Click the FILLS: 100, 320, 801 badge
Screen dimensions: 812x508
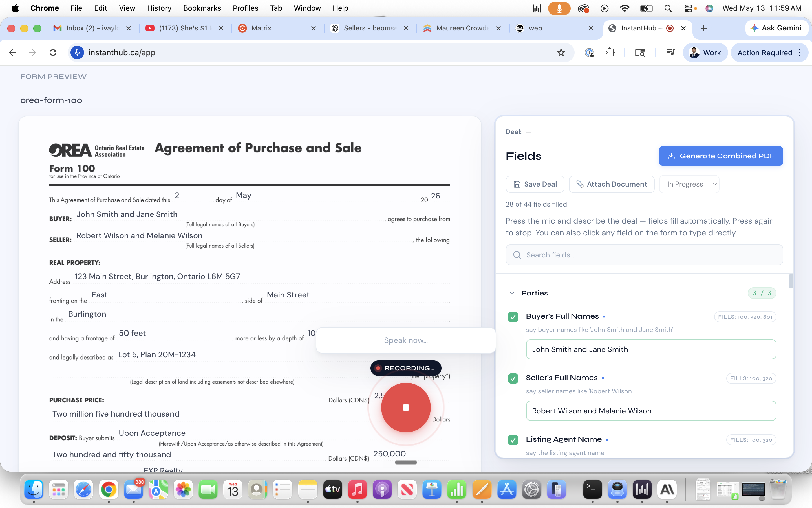point(745,317)
